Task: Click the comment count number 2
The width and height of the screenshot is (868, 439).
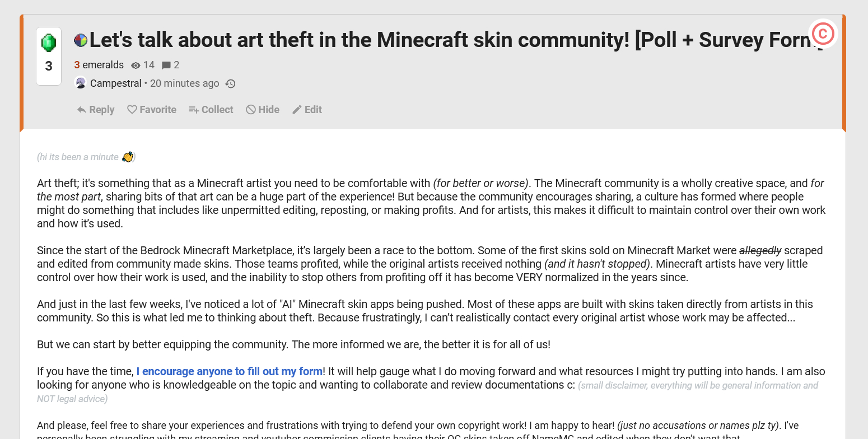Action: coord(176,65)
